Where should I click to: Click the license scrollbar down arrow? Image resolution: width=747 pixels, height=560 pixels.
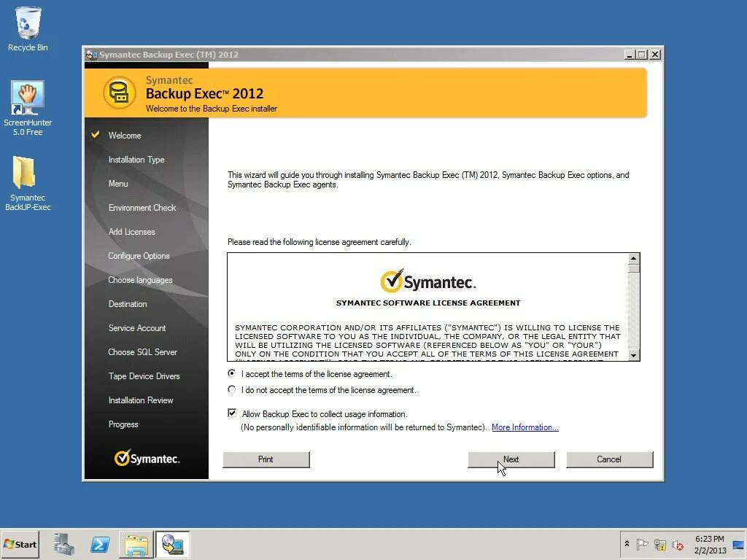[633, 355]
